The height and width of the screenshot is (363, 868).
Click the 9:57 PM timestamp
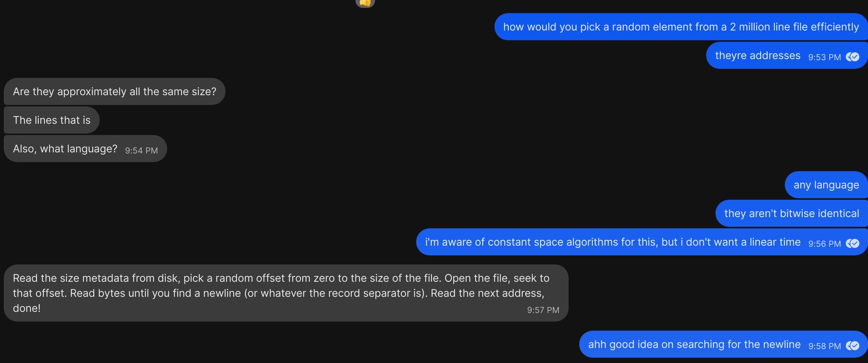point(543,310)
